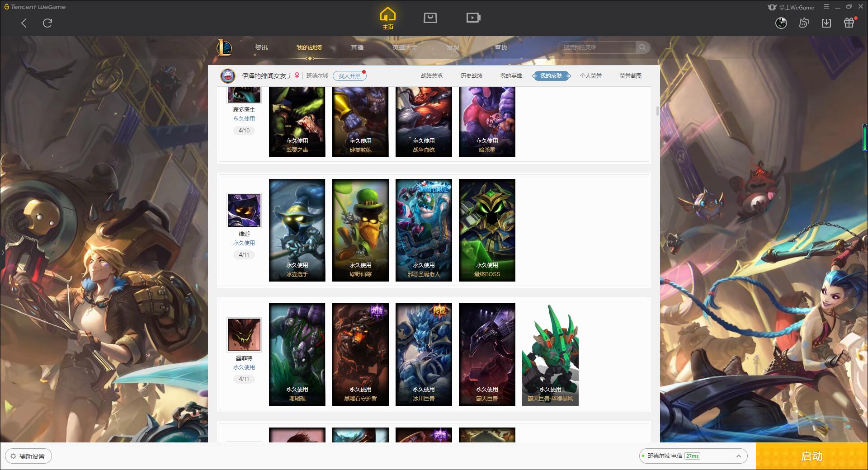
Task: Select the 我的皮肤 sub-tab
Action: coord(551,76)
